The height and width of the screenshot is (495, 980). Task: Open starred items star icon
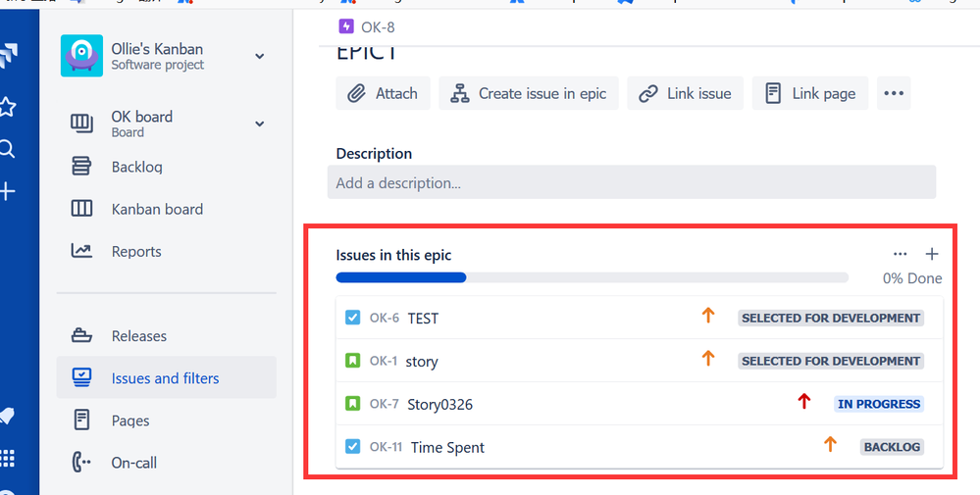pos(6,107)
